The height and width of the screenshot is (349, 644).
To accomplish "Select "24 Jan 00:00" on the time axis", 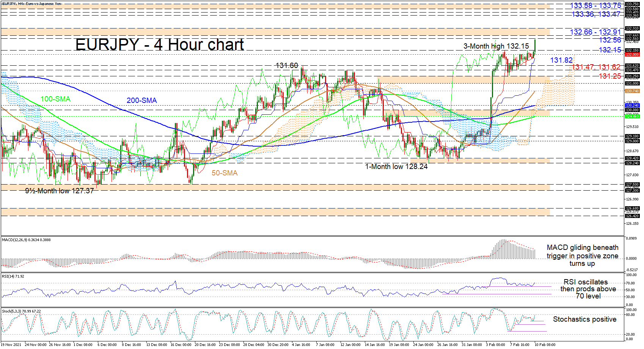I will 423,344.
